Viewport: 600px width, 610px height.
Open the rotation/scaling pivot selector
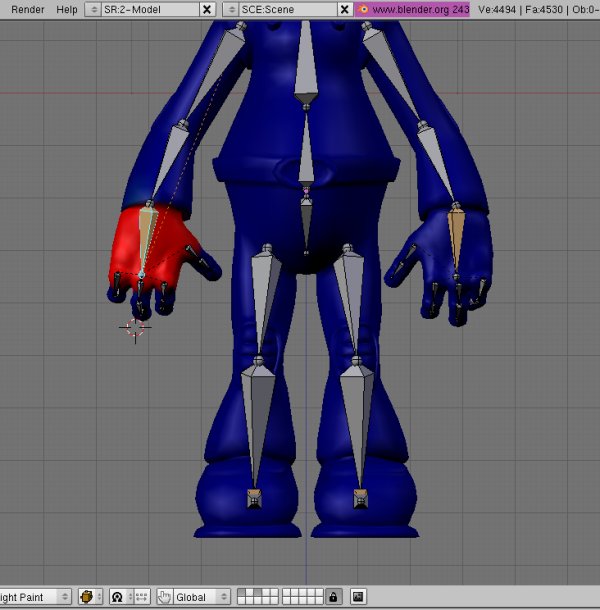pyautogui.click(x=121, y=597)
